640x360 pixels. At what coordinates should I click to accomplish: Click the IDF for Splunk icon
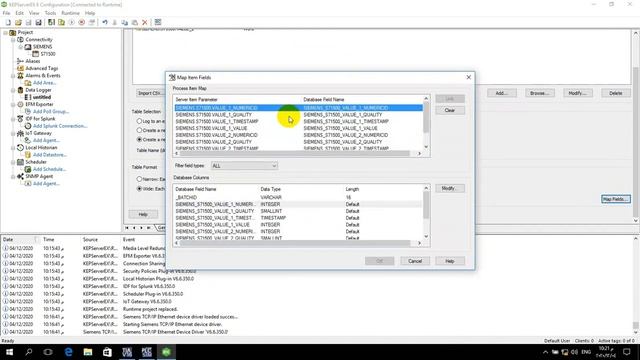[x=20, y=119]
